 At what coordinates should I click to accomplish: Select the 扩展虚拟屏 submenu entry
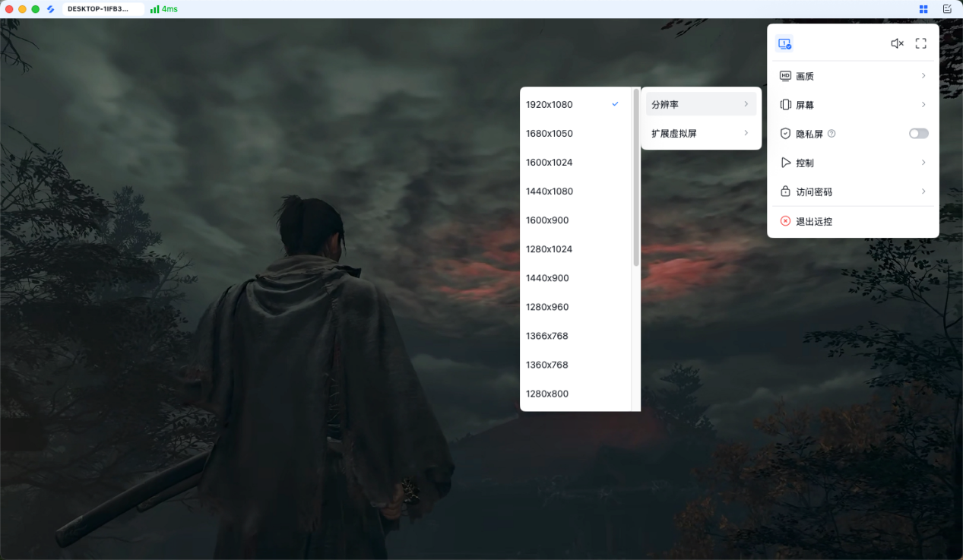701,133
